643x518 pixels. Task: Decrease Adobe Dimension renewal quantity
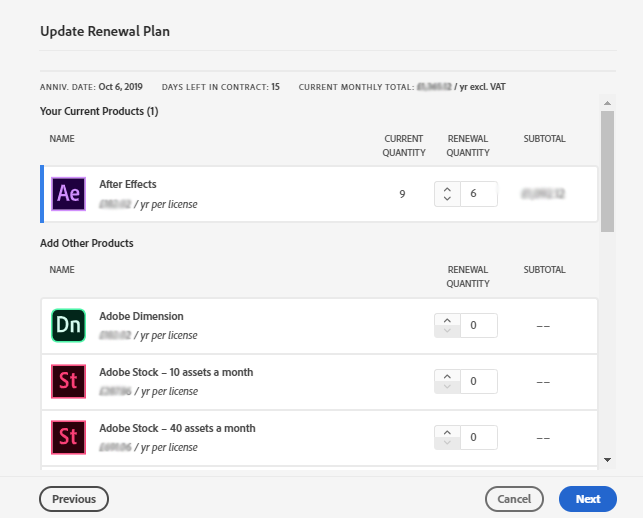pyautogui.click(x=447, y=331)
